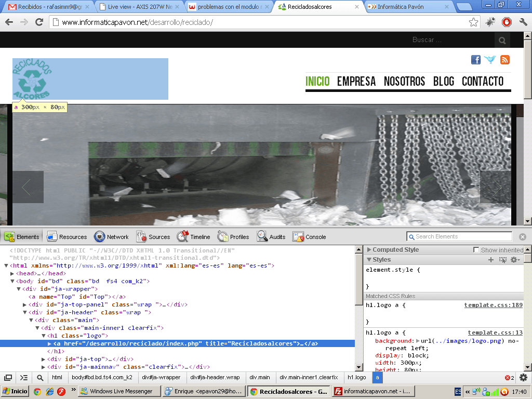Select div#ja-header.wrap in the breadcrumb
This screenshot has width=532, height=399.
coord(215,377)
